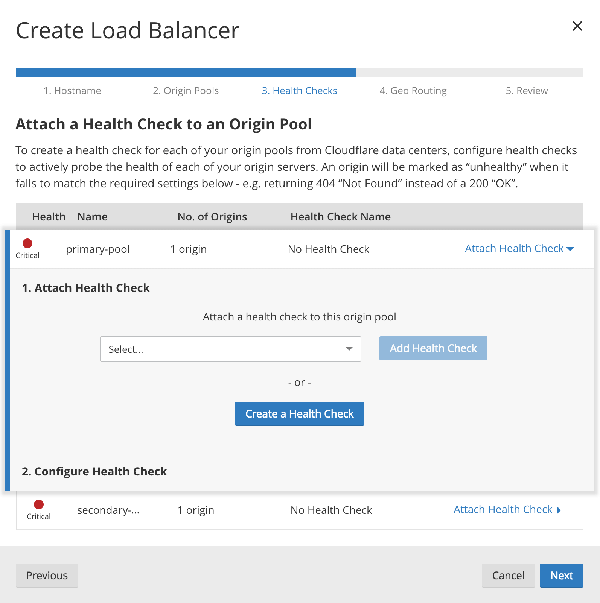Switch to the 2. Origin Pools step
Screen dimensions: 600x603
pyautogui.click(x=186, y=91)
